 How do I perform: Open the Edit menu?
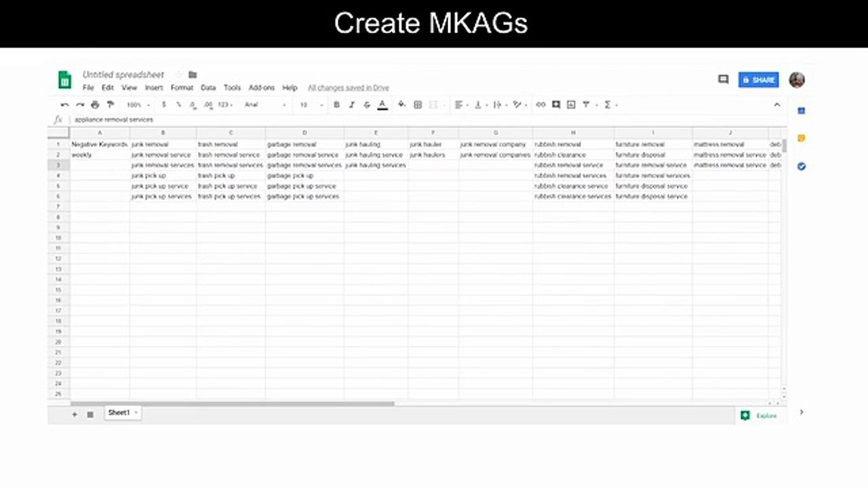point(108,88)
